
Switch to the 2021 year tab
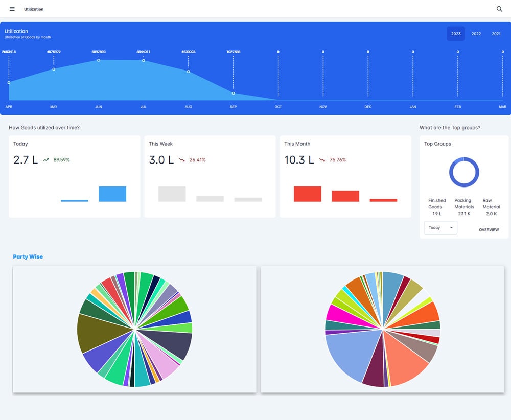point(496,34)
